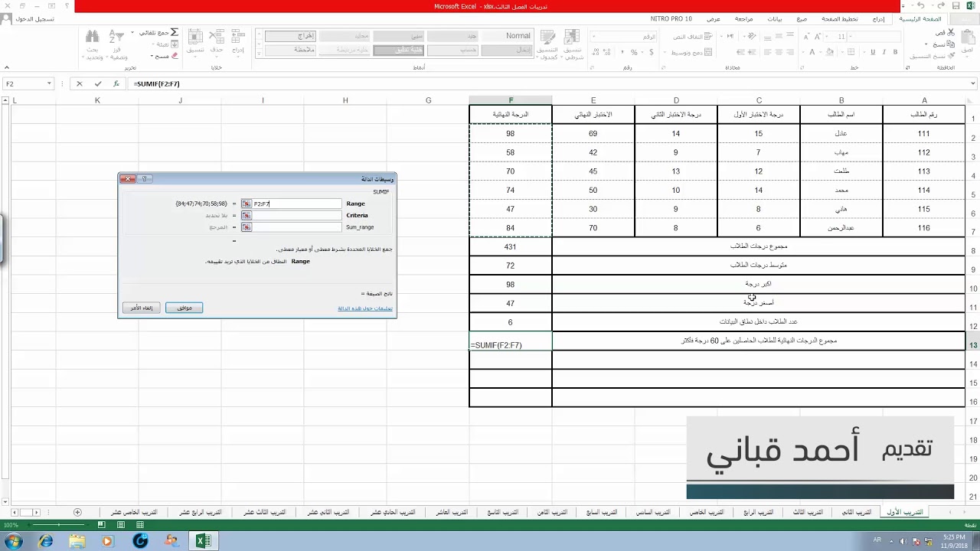
Task: Click the cell borders icon
Action: [x=851, y=52]
